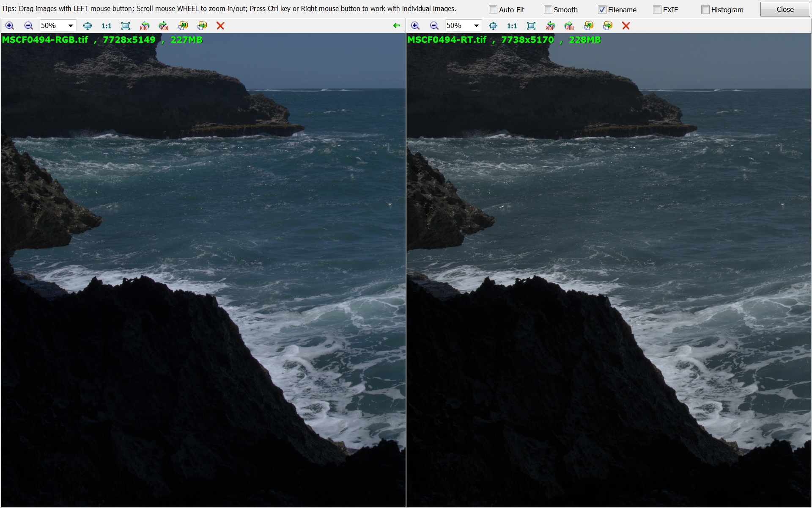Open left pane zoom percentage dropdown
This screenshot has height=508, width=812.
[71, 26]
